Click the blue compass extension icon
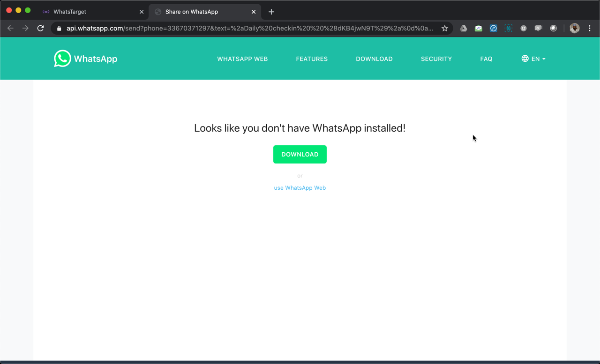This screenshot has width=600, height=364. click(x=493, y=28)
